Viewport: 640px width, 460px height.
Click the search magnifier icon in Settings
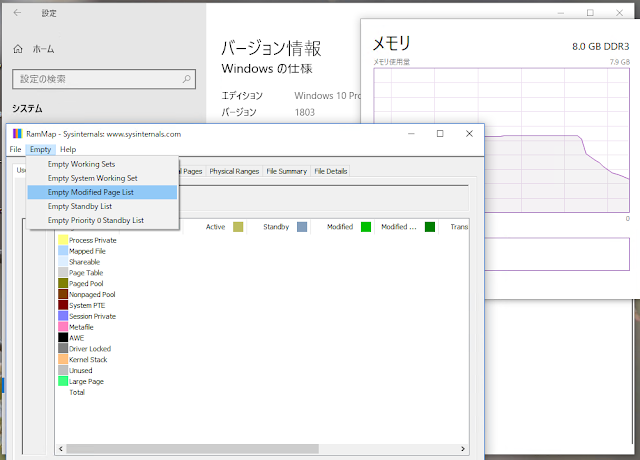(x=187, y=79)
